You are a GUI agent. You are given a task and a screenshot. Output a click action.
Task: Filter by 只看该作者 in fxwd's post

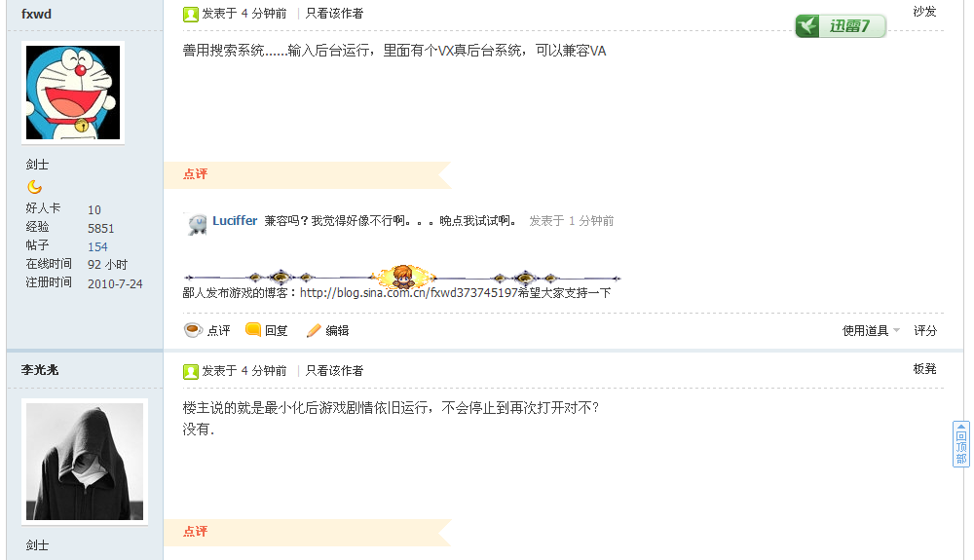(x=334, y=14)
